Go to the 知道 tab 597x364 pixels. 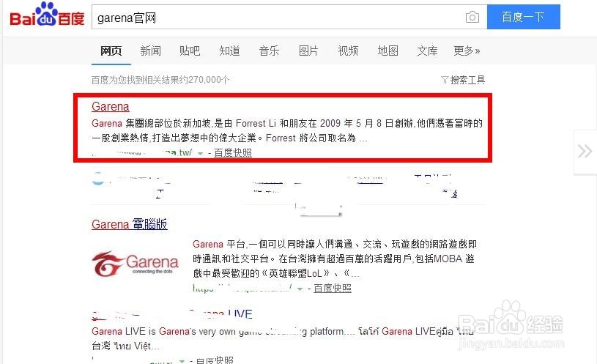[x=229, y=51]
